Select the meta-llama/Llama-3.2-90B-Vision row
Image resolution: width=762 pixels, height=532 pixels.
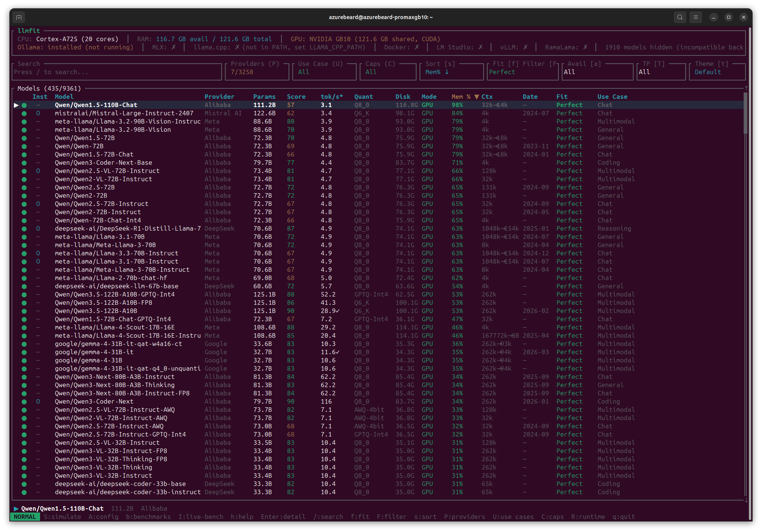click(x=378, y=130)
